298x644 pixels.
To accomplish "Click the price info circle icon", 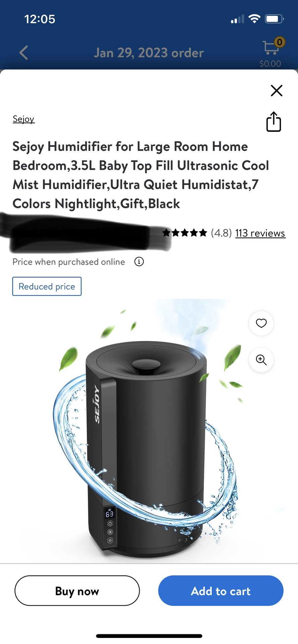I will click(x=139, y=262).
